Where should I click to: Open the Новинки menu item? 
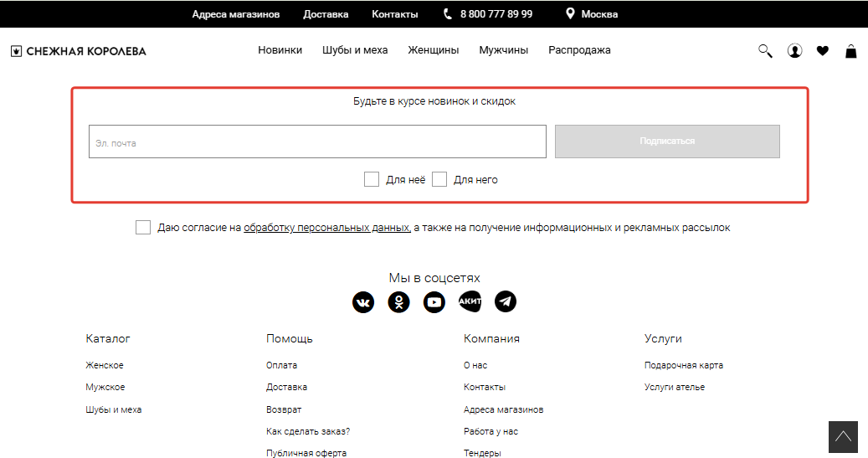pos(280,50)
